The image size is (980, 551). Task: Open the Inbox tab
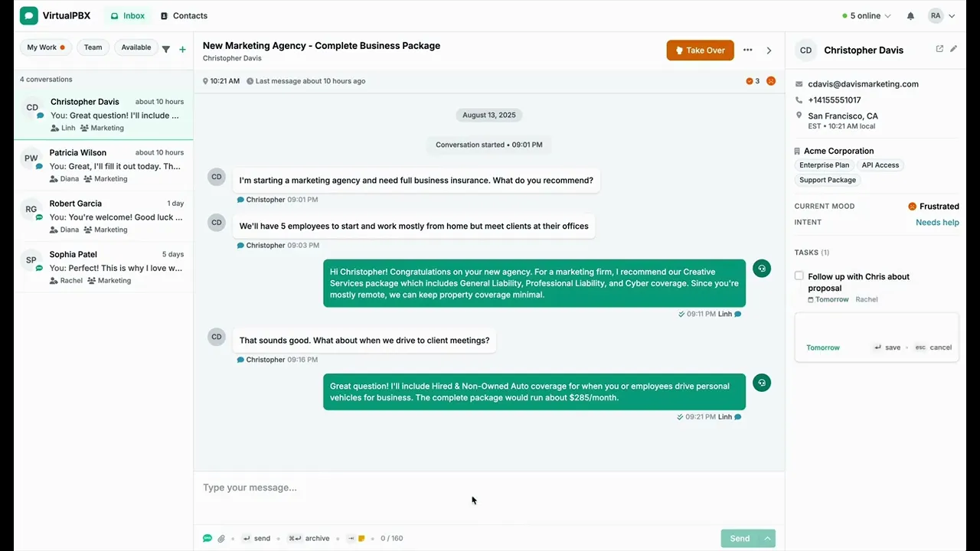coord(127,16)
